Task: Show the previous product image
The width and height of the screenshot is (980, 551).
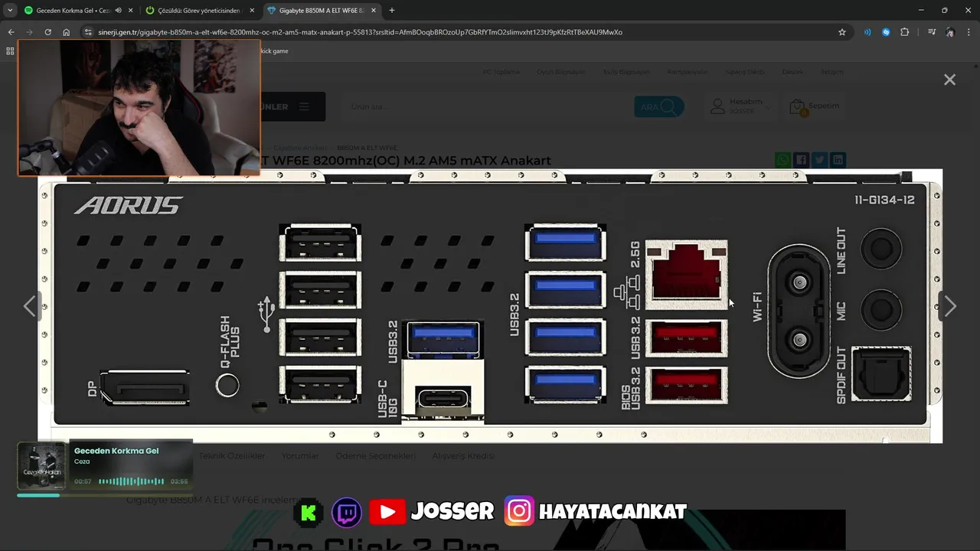Action: point(29,306)
